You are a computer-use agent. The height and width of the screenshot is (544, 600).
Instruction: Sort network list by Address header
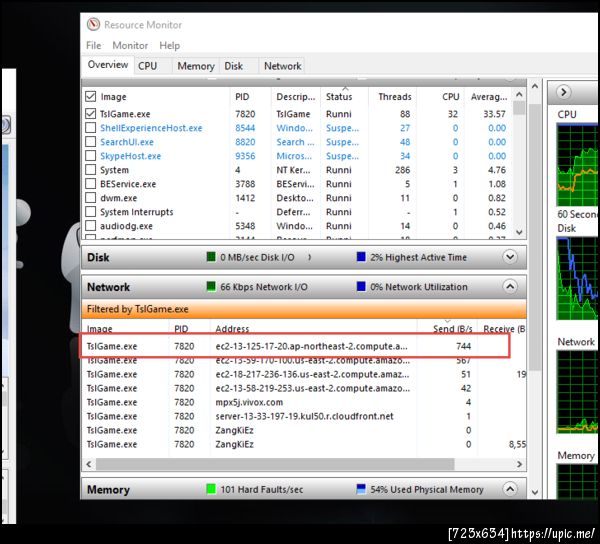313,329
